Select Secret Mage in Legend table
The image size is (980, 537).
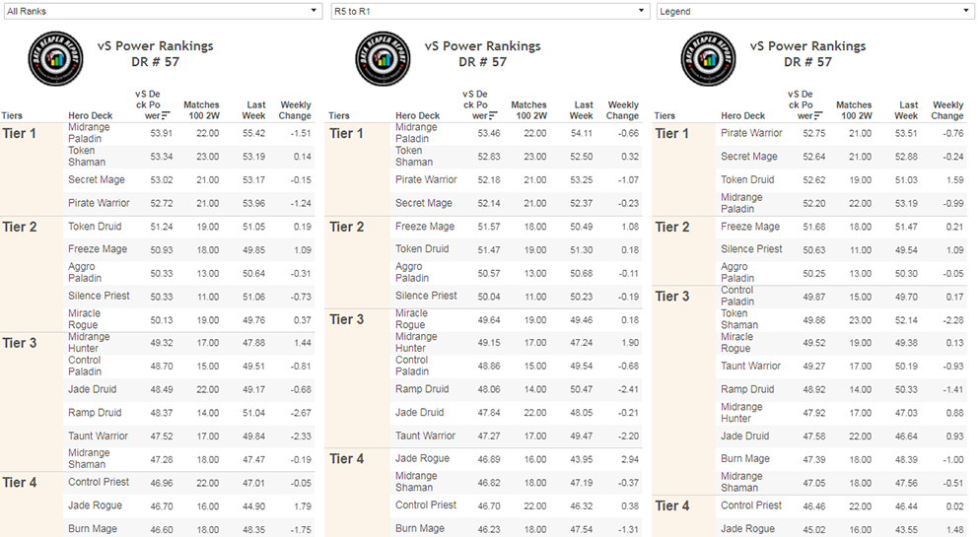point(748,157)
